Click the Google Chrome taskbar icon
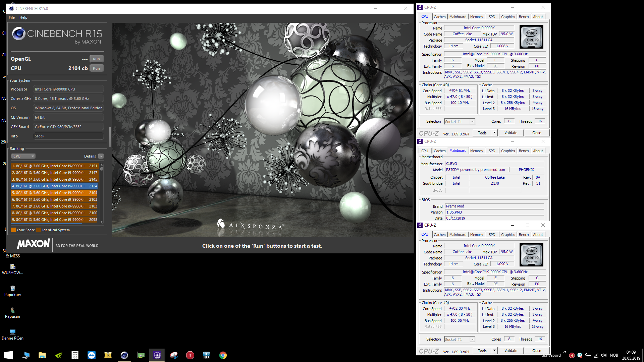 click(x=223, y=355)
